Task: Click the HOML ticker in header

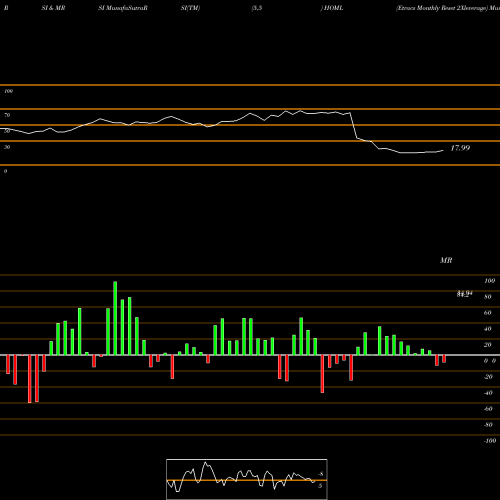Action: click(333, 8)
